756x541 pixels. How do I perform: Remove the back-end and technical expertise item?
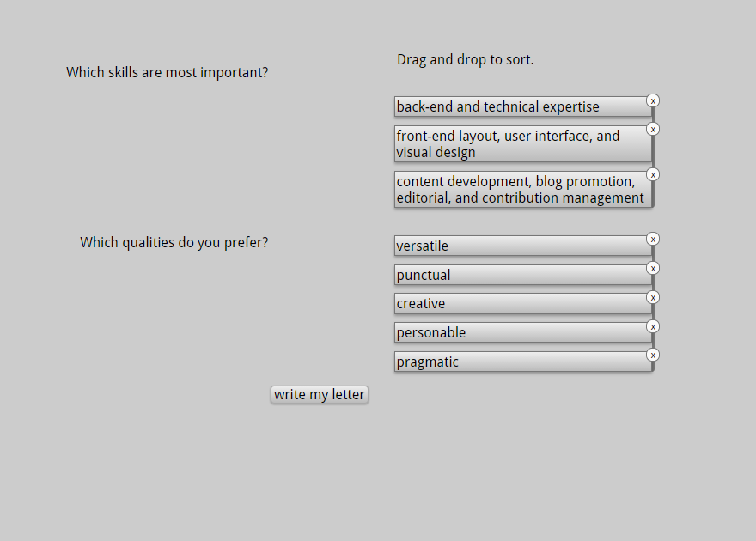pos(653,100)
